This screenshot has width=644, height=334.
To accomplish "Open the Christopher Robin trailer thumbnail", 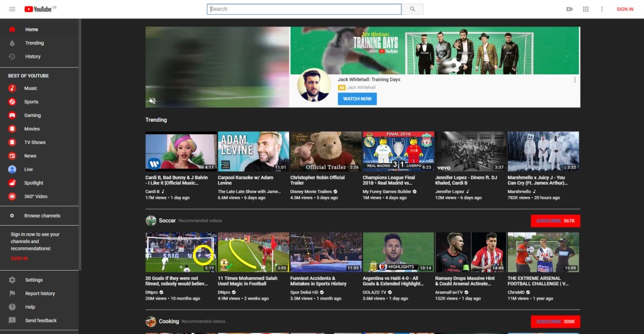I will point(326,151).
